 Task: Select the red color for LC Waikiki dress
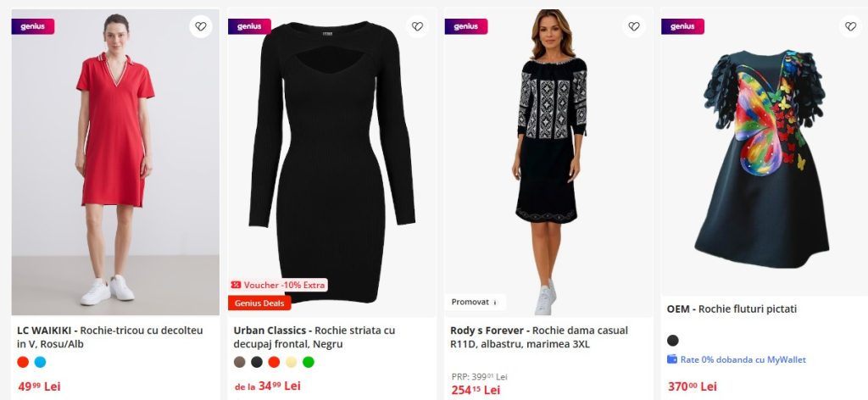pyautogui.click(x=23, y=362)
